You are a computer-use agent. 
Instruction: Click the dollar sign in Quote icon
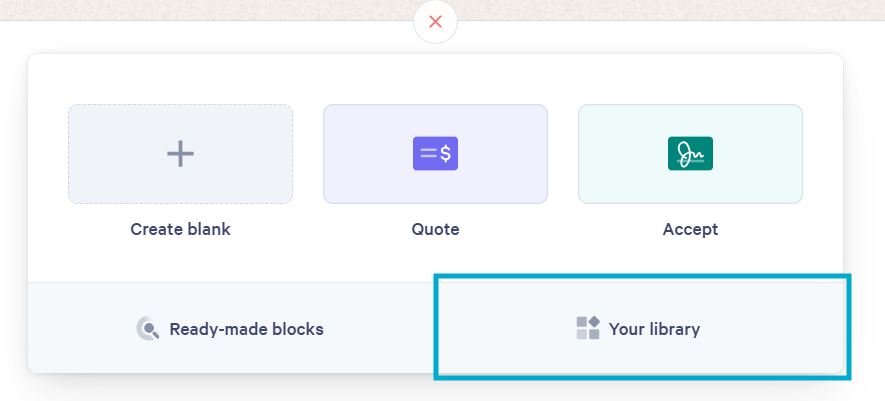click(x=446, y=153)
